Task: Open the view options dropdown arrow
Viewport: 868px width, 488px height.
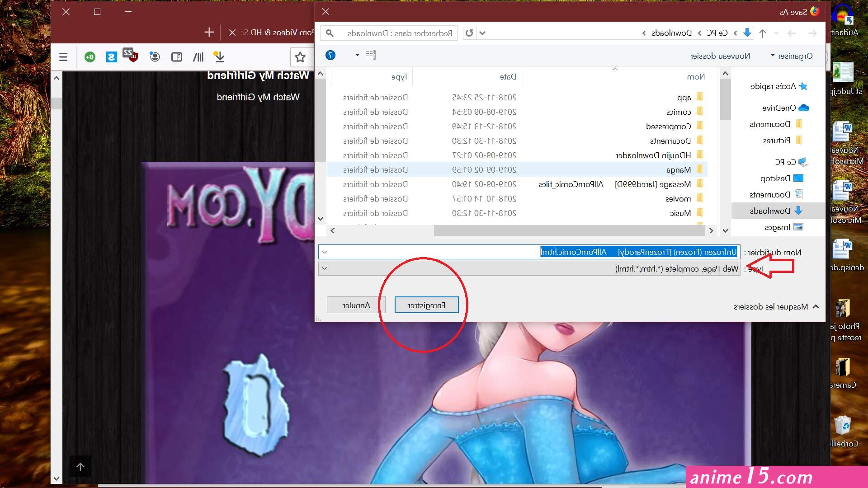Action: point(357,55)
